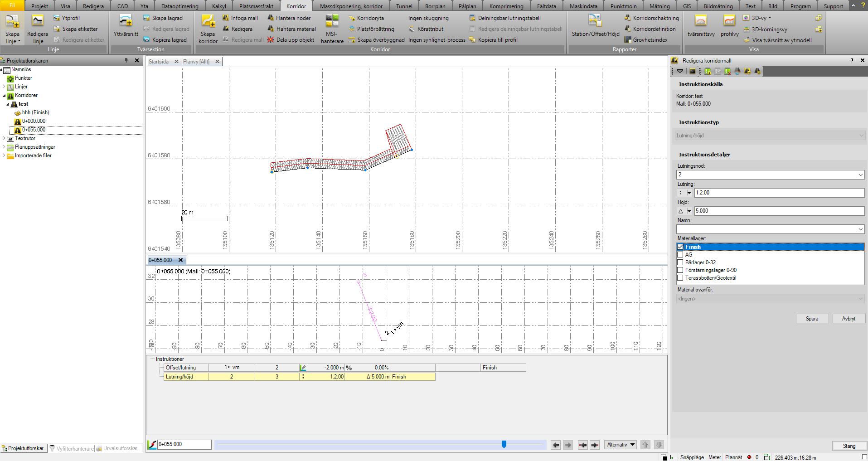The image size is (868, 461).
Task: Expand the Linjer tree node
Action: [x=4, y=87]
